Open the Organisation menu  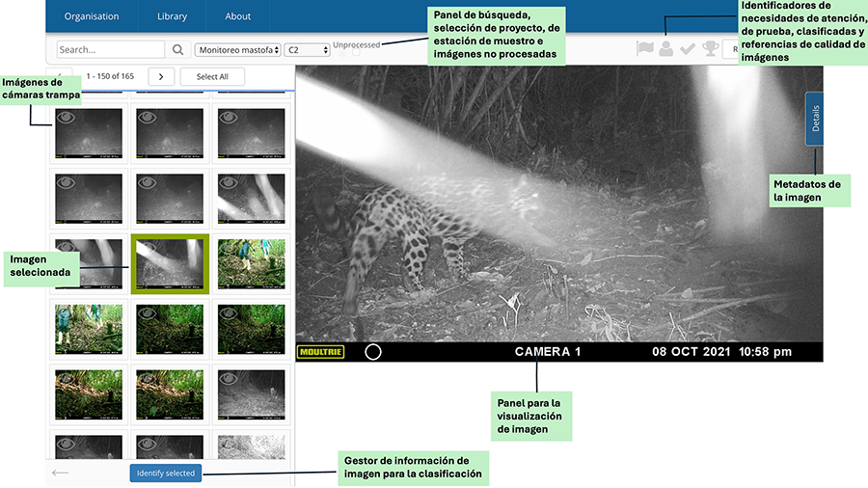point(92,16)
